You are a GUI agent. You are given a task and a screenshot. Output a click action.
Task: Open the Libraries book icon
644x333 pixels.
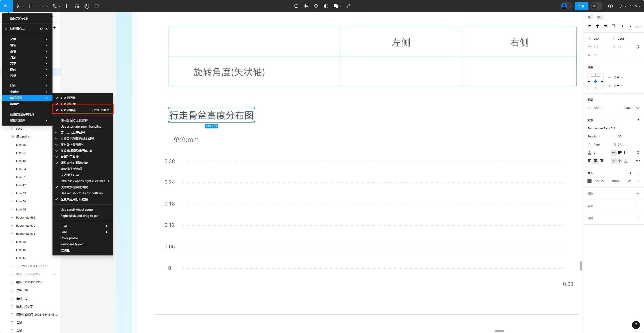(x=610, y=6)
